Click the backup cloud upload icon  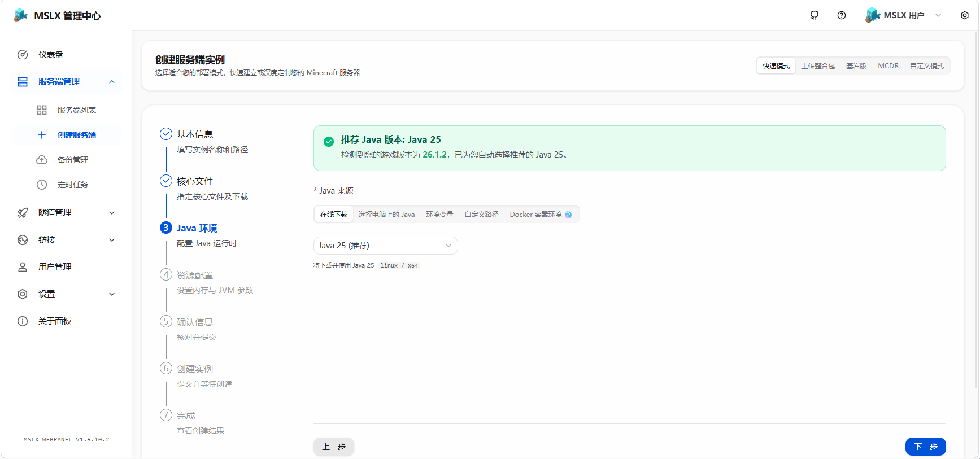pos(42,160)
